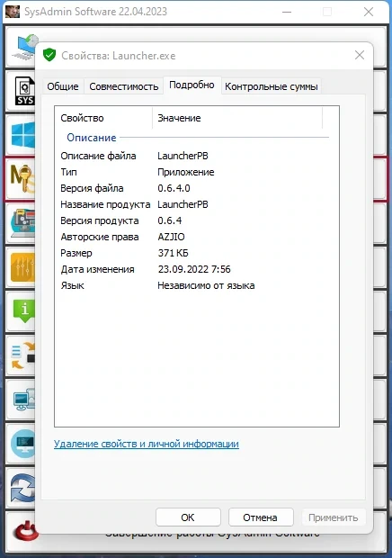
Task: Close the Свойства: Launcher.exe dialog
Action: [360, 55]
